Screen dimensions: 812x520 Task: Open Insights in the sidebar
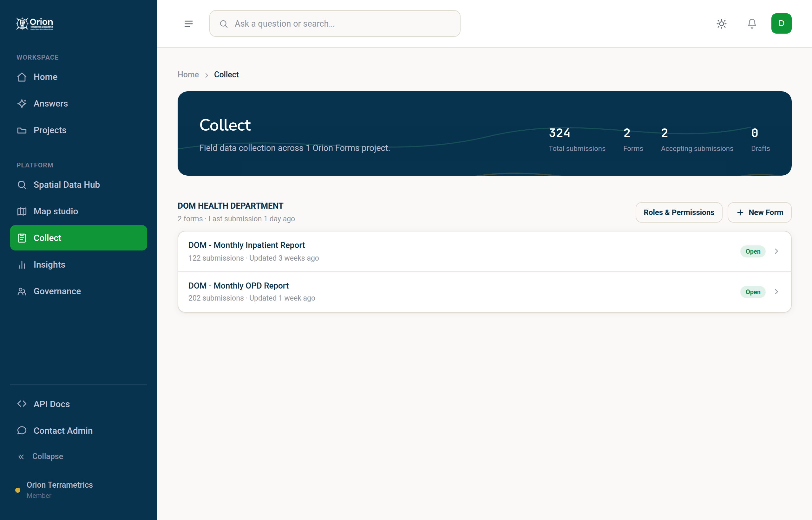79,265
